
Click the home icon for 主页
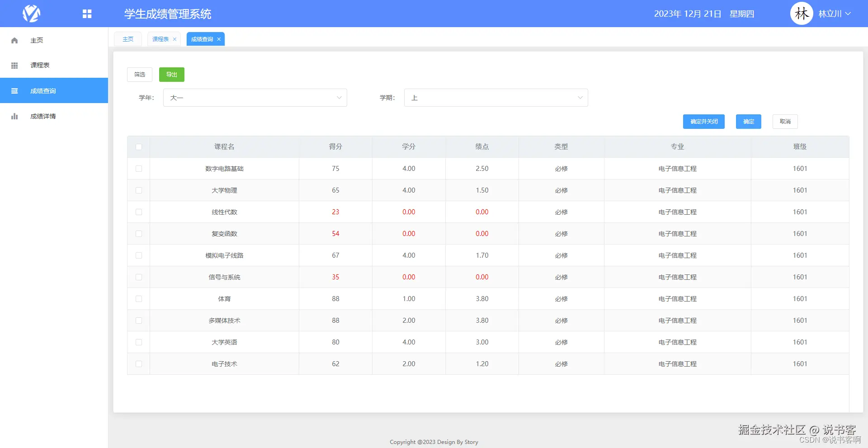14,40
